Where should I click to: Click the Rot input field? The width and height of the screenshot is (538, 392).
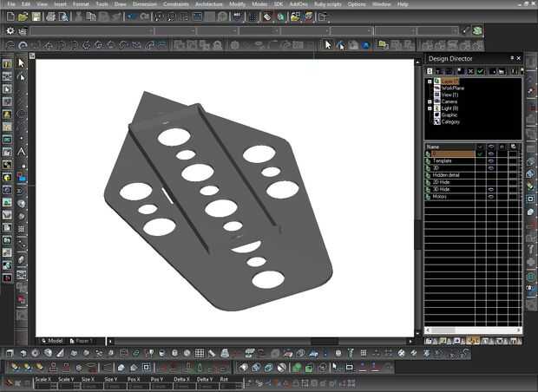[x=230, y=386]
